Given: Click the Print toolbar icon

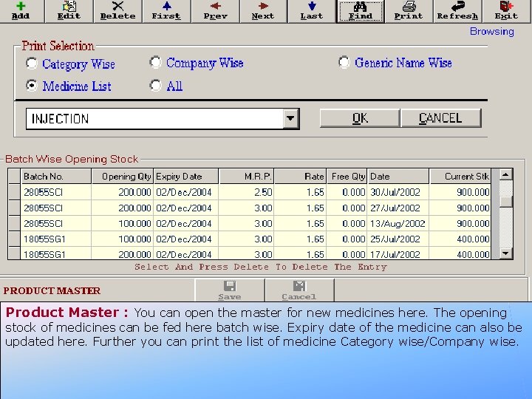Looking at the screenshot, I should [x=409, y=11].
